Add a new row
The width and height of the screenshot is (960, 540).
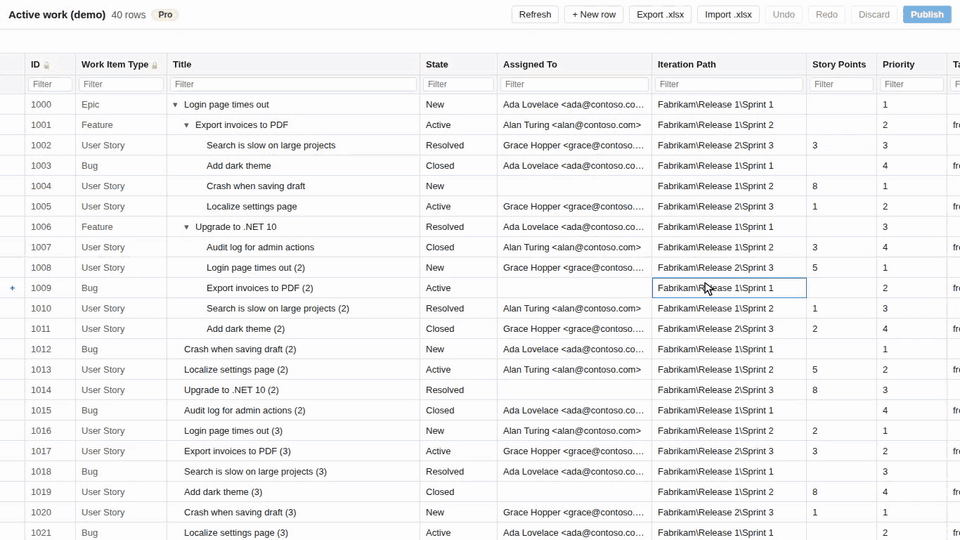pyautogui.click(x=594, y=14)
